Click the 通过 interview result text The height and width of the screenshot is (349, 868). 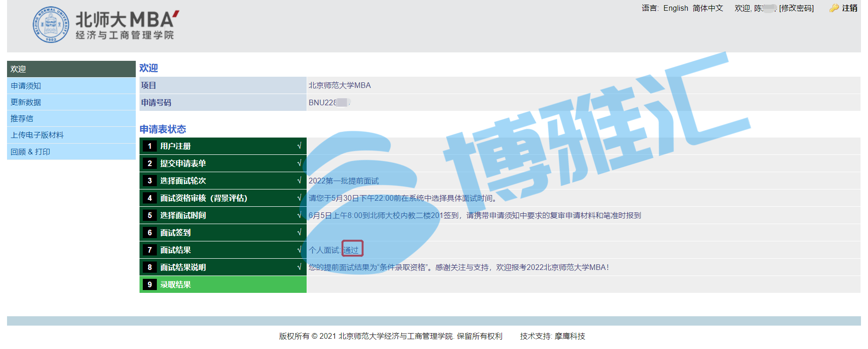[x=351, y=250]
